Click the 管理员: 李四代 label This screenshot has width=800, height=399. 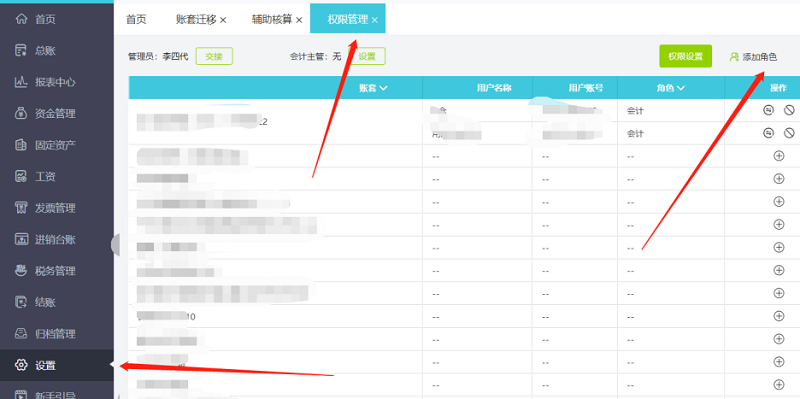(158, 57)
